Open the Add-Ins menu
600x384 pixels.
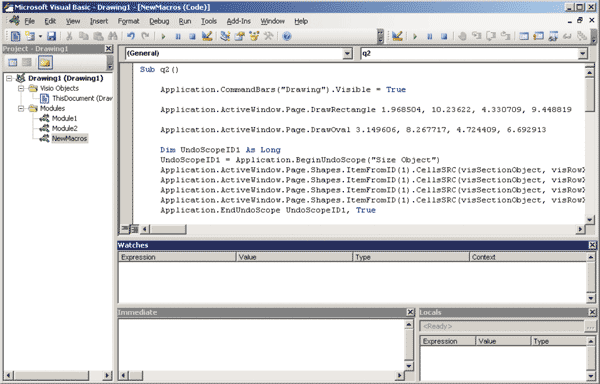click(x=239, y=21)
